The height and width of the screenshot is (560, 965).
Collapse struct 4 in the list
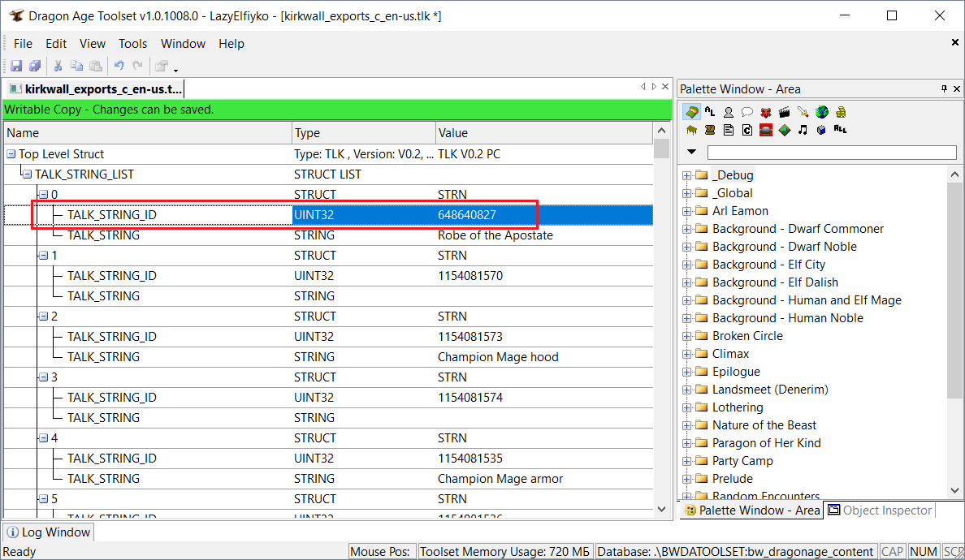pos(43,438)
